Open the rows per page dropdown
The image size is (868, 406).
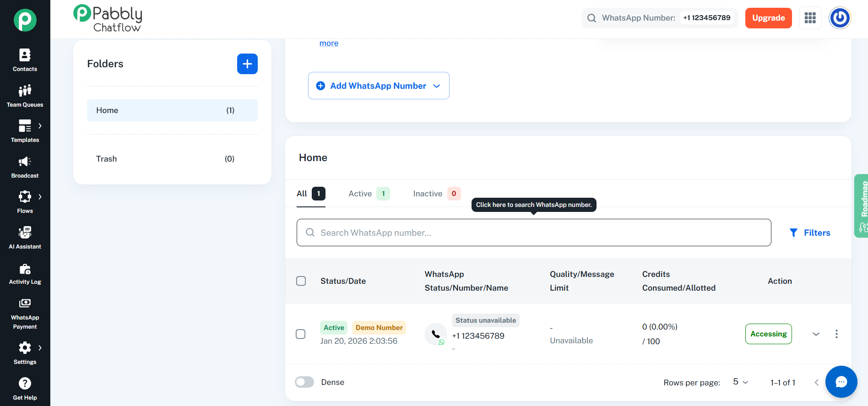point(740,382)
